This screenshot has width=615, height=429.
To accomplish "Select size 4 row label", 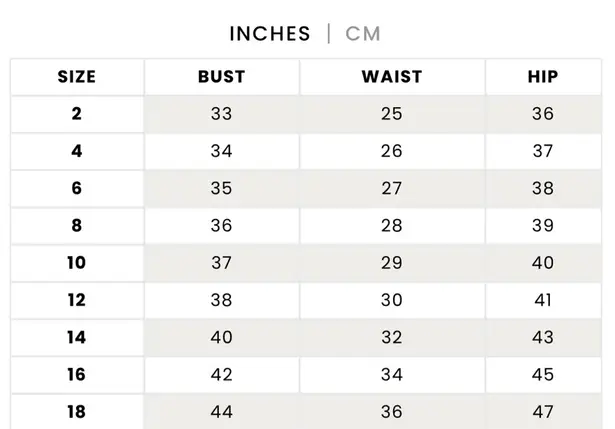I will (x=77, y=152).
